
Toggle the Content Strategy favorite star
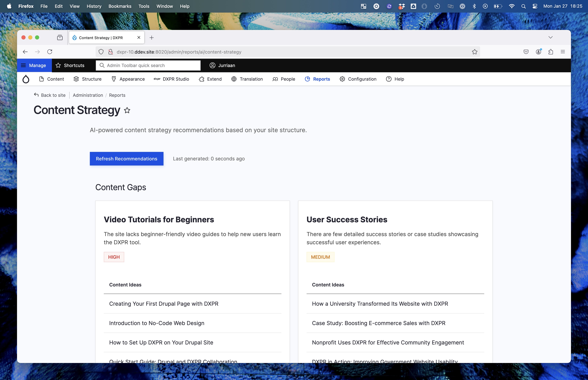point(127,110)
